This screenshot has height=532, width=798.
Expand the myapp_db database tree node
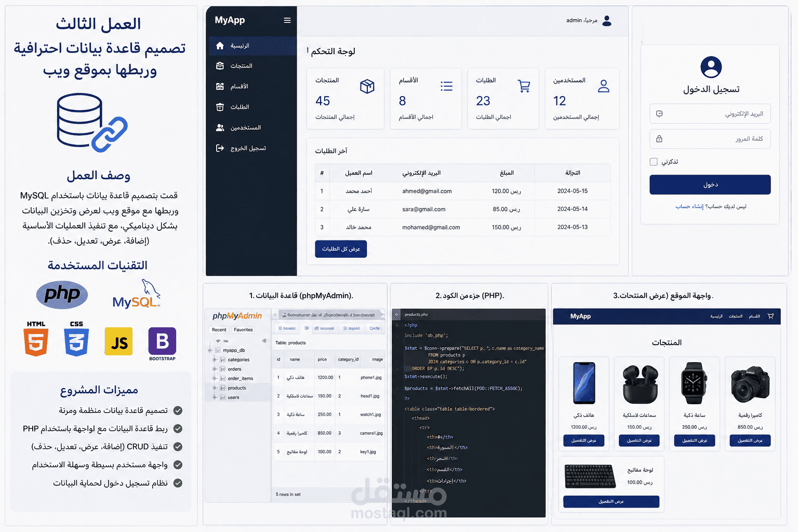[x=210, y=350]
